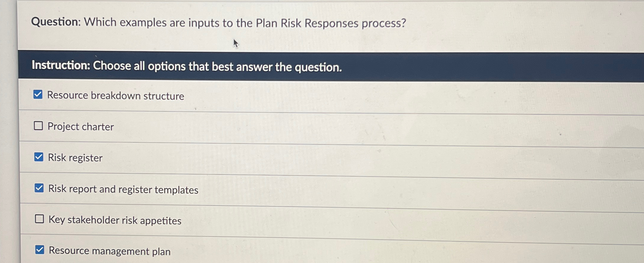Toggle Project charter checkbox on

point(39,126)
